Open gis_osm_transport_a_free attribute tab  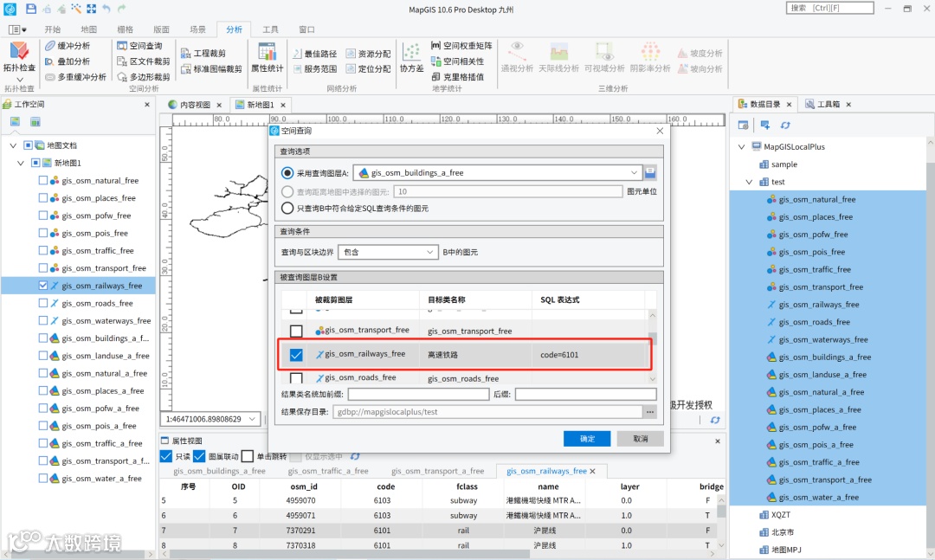[438, 471]
